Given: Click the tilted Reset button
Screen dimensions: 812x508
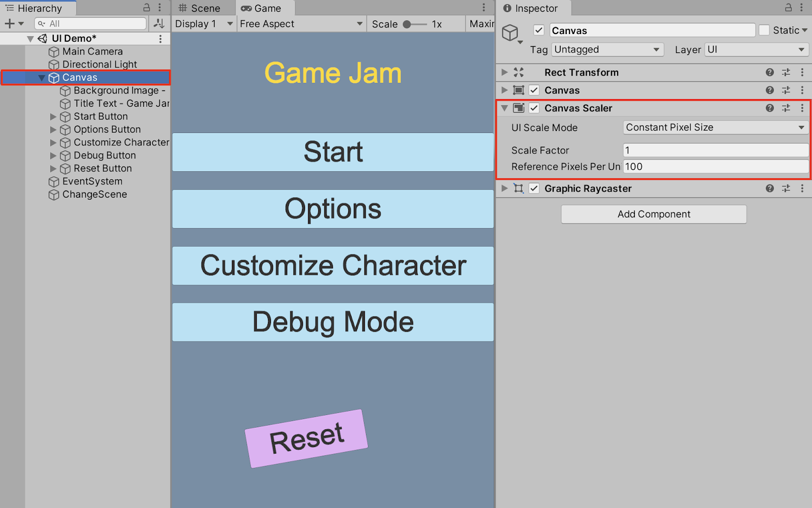Looking at the screenshot, I should [x=307, y=438].
